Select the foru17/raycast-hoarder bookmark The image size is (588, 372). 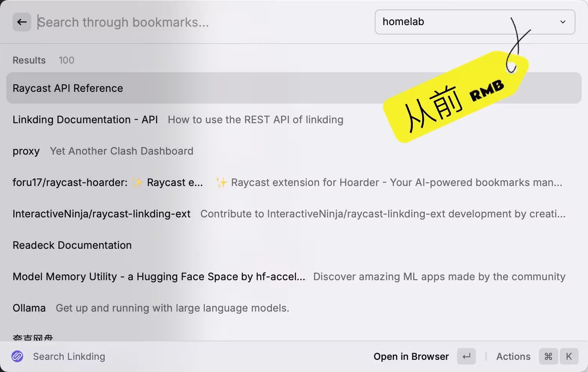pyautogui.click(x=294, y=182)
